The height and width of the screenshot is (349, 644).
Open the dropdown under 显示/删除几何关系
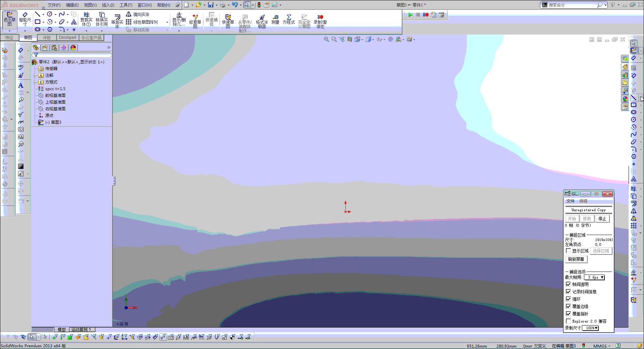[179, 31]
